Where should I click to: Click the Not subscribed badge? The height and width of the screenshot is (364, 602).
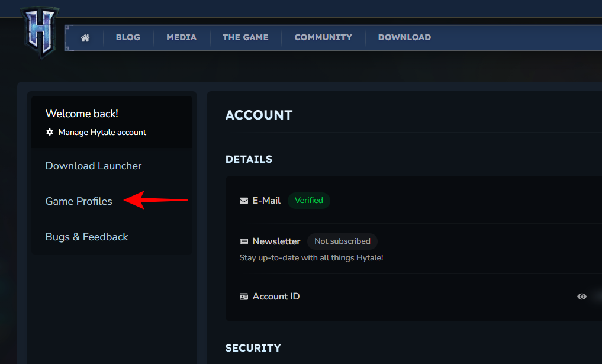pos(342,241)
